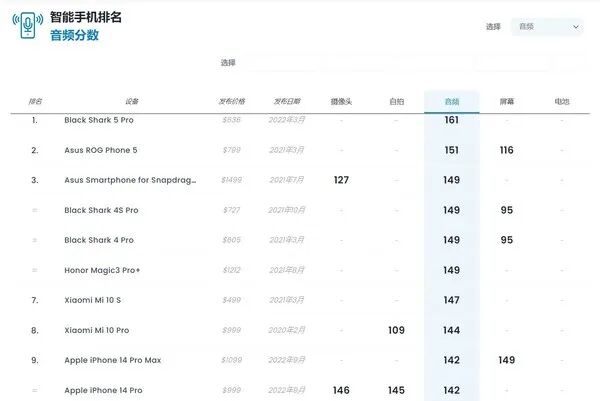Expand the dropdown chevron arrow
600x401 pixels.
[576, 27]
